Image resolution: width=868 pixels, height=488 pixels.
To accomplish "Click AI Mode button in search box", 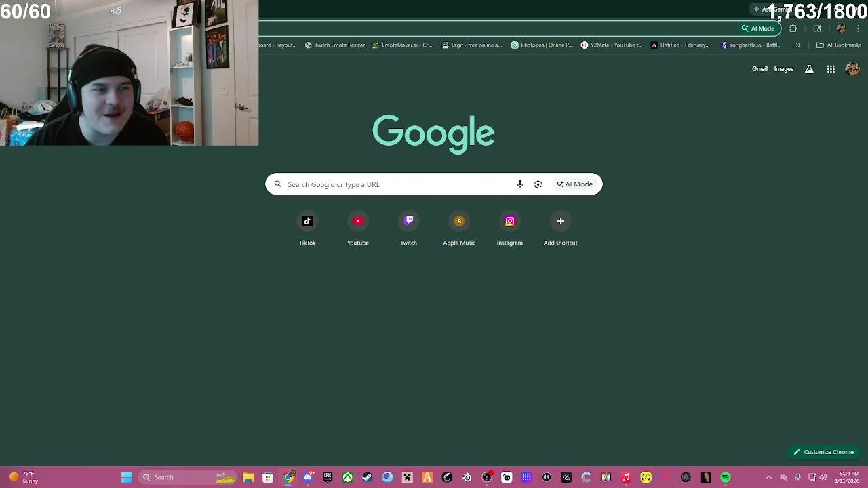I will (575, 184).
